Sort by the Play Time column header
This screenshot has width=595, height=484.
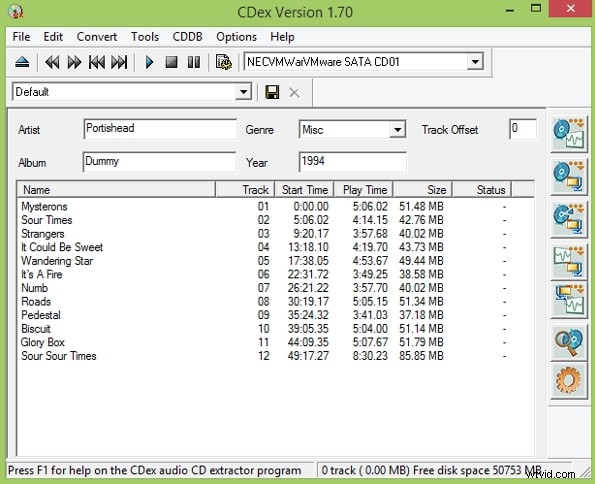click(x=364, y=189)
